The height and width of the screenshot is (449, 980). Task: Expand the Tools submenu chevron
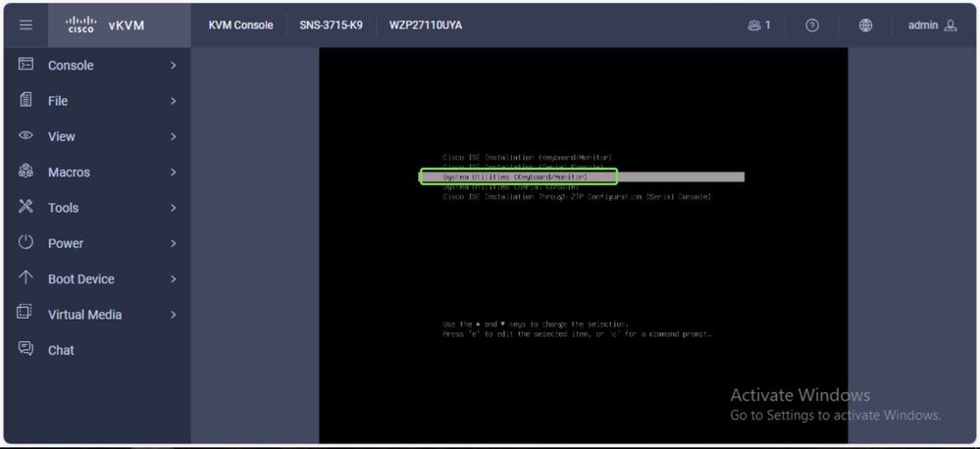[173, 207]
